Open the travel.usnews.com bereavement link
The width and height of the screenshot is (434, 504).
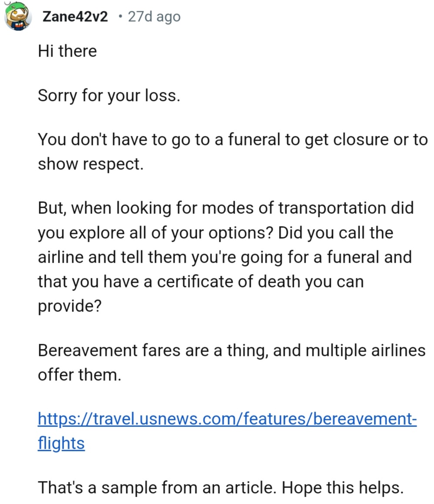pos(227,418)
